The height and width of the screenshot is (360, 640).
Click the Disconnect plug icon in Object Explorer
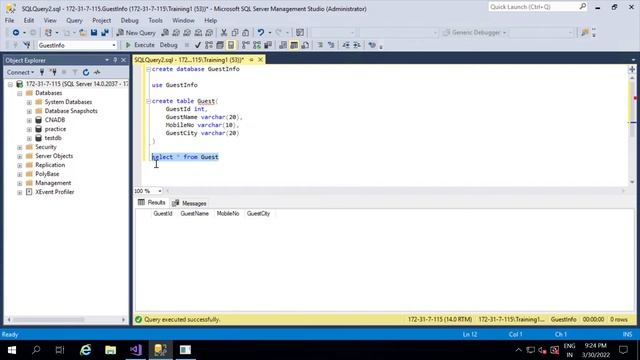pos(53,72)
